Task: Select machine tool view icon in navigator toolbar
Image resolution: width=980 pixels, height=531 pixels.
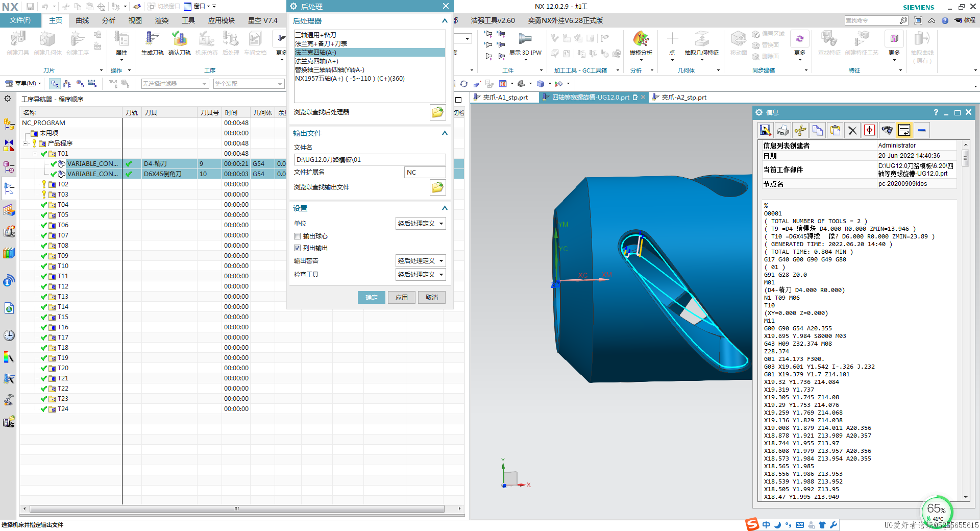Action: [67, 84]
